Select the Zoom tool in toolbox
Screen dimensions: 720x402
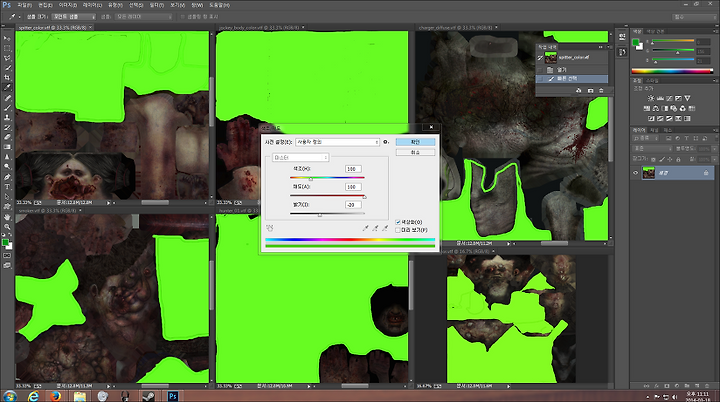(7, 226)
